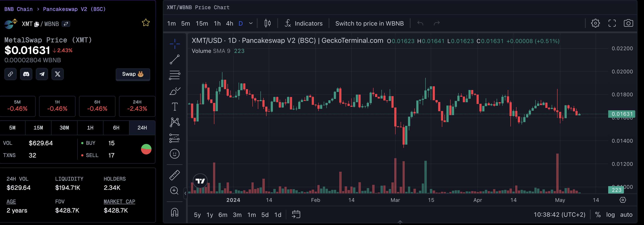Expand the chart interval dropdown arrow
Viewport: 644px width, 225px height.
[251, 23]
